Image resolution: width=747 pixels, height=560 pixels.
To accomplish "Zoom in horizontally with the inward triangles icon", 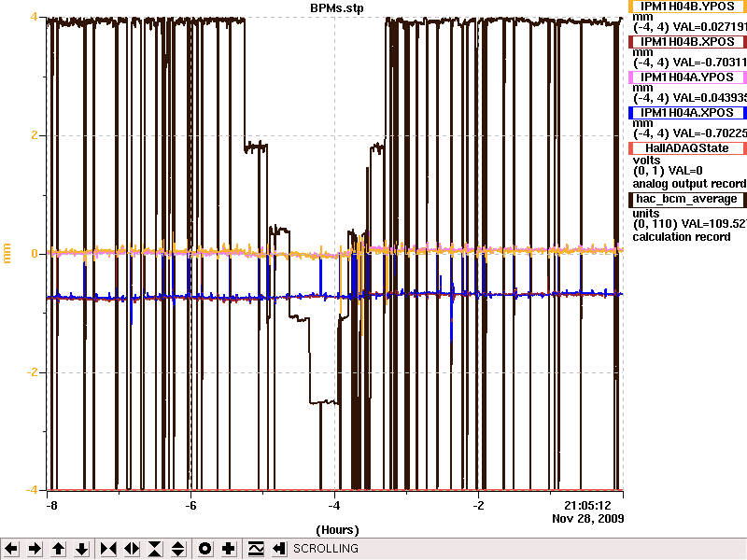I will (108, 549).
